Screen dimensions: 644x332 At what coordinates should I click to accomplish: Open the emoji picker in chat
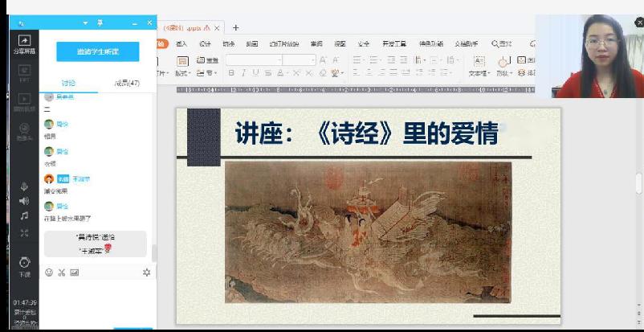coord(49,273)
